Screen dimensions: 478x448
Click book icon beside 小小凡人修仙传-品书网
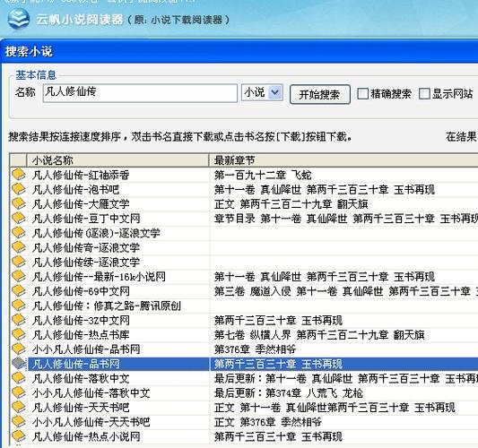pos(19,349)
